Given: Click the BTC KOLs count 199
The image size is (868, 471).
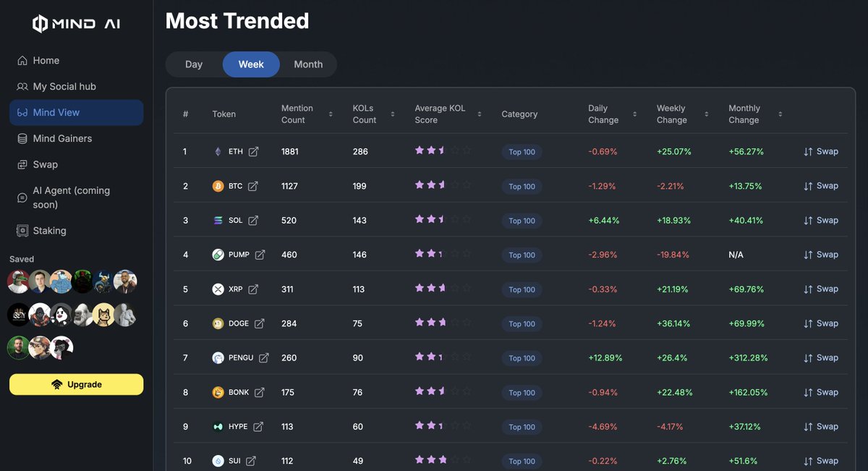Looking at the screenshot, I should tap(360, 186).
